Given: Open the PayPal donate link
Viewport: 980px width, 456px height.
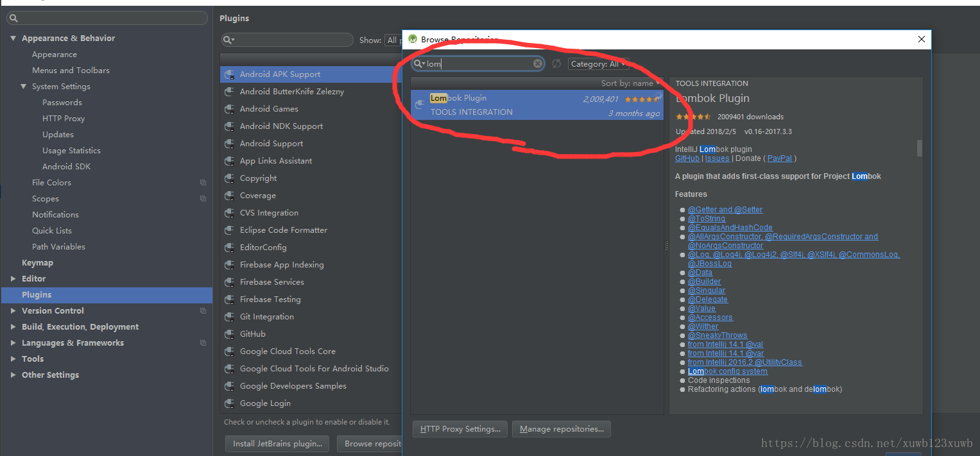Looking at the screenshot, I should coord(780,158).
